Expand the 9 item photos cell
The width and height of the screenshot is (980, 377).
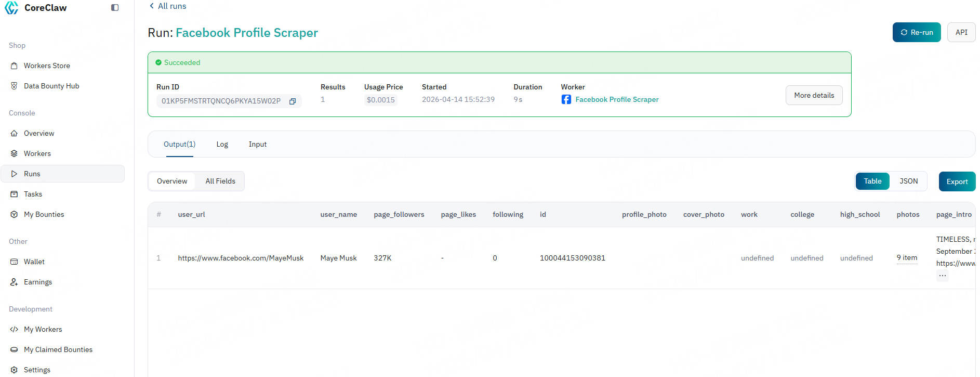click(907, 258)
